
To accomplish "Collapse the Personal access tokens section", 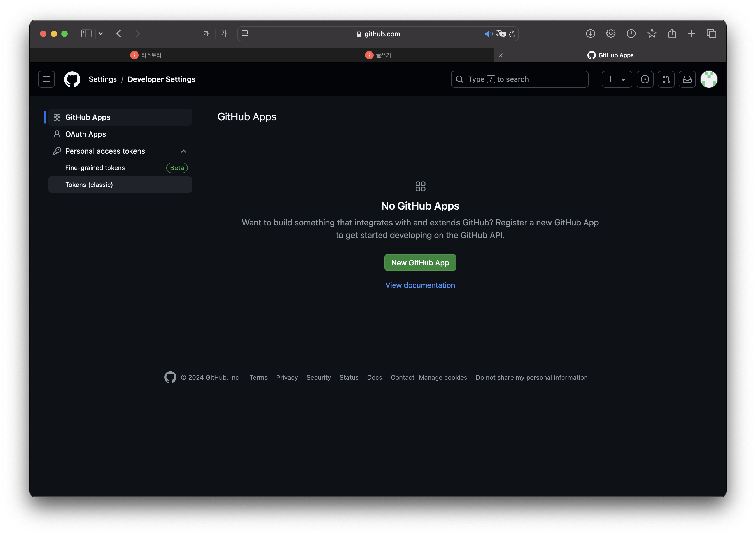I will pyautogui.click(x=184, y=151).
